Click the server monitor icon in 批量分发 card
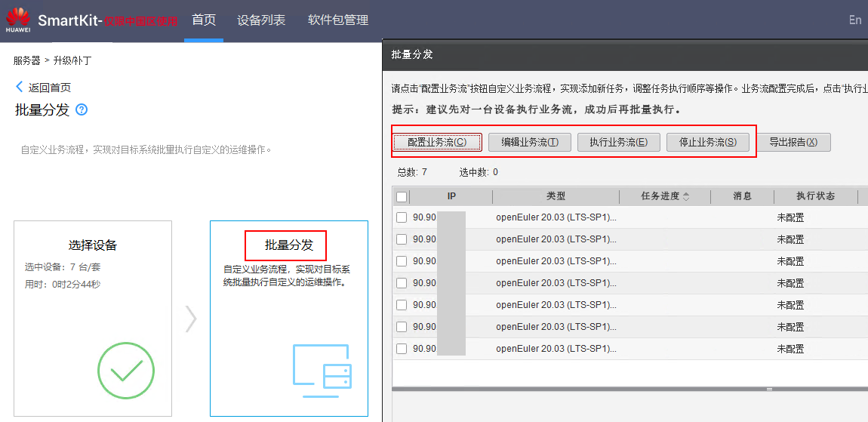 click(322, 371)
